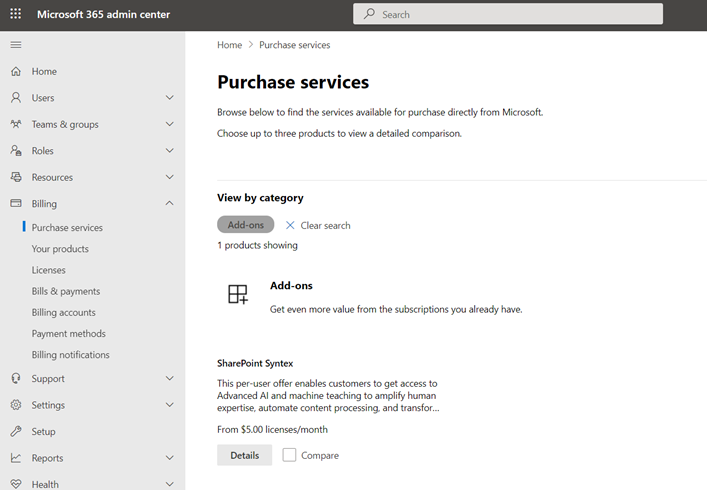707x490 pixels.
Task: Click the Health heart icon
Action: [x=16, y=484]
